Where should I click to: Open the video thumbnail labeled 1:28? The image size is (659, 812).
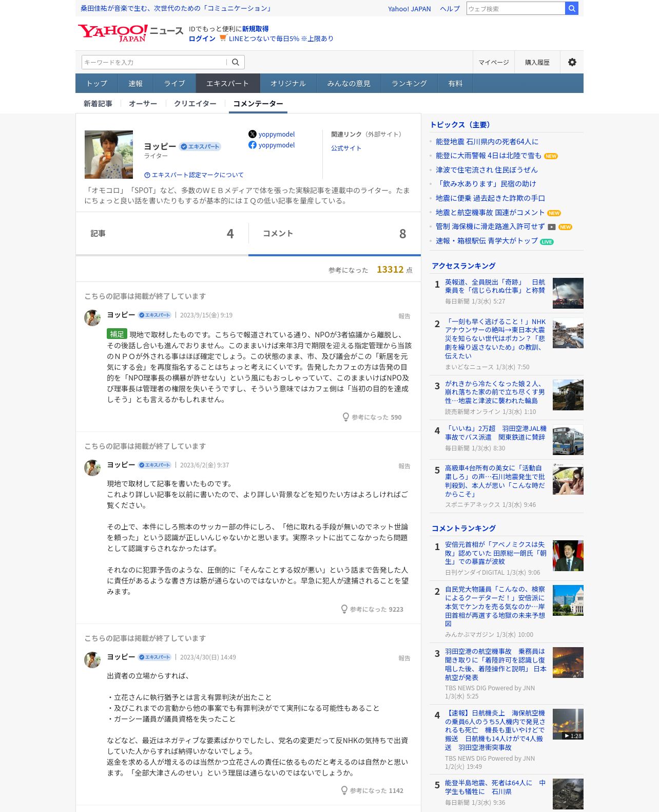point(568,724)
